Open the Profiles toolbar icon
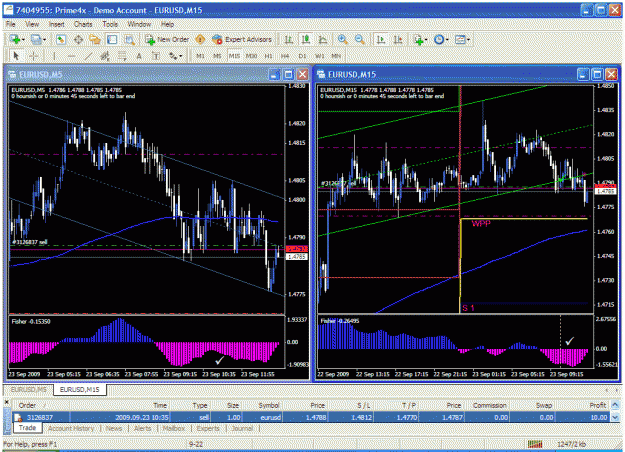 35,39
